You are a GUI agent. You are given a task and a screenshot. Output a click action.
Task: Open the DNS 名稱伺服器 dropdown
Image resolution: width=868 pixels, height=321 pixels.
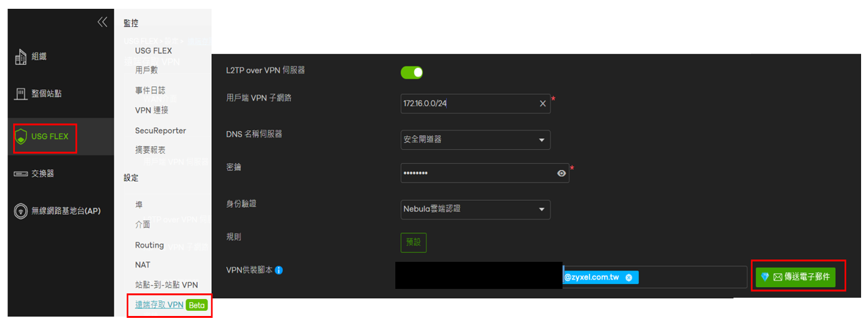click(x=475, y=140)
